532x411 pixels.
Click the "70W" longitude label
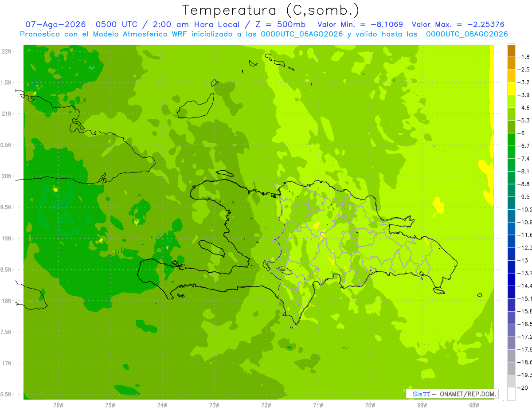point(370,405)
